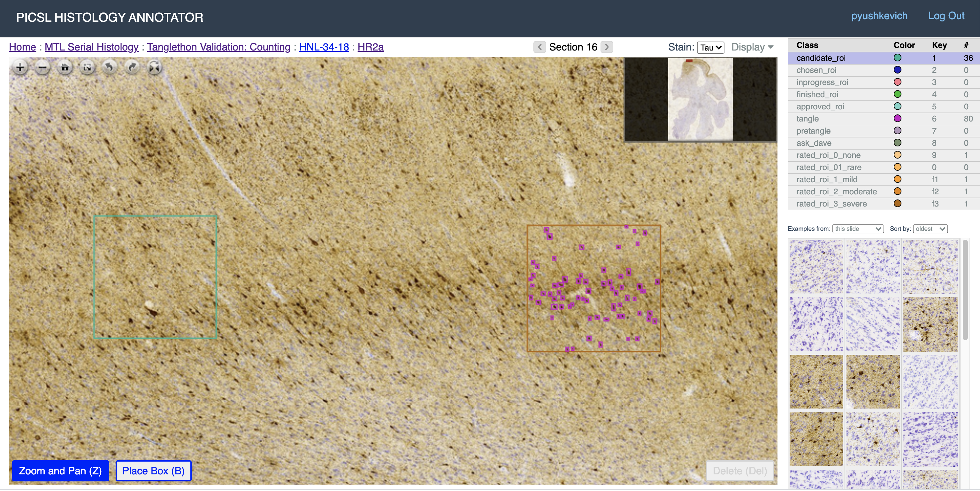Screen dimensions: 980x491
Task: Click the approved_roi color swatch
Action: tap(898, 106)
